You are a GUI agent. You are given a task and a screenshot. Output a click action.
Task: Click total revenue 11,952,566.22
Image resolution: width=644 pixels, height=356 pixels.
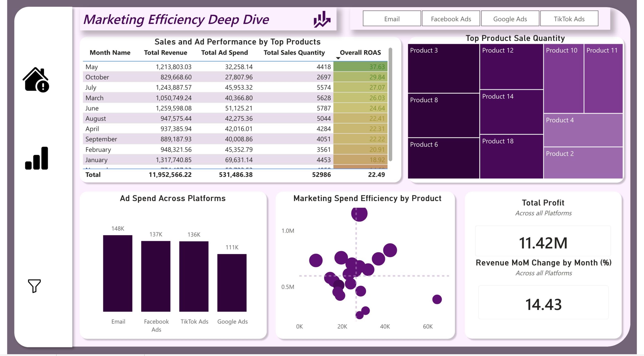170,175
